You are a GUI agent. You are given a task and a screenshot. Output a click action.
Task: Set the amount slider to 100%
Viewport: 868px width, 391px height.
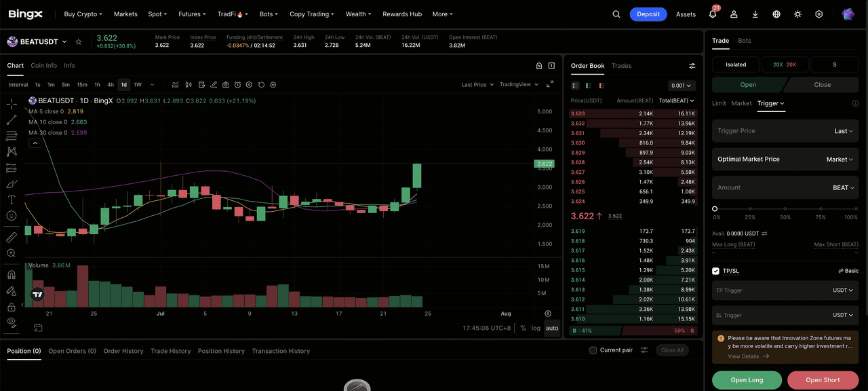(856, 209)
